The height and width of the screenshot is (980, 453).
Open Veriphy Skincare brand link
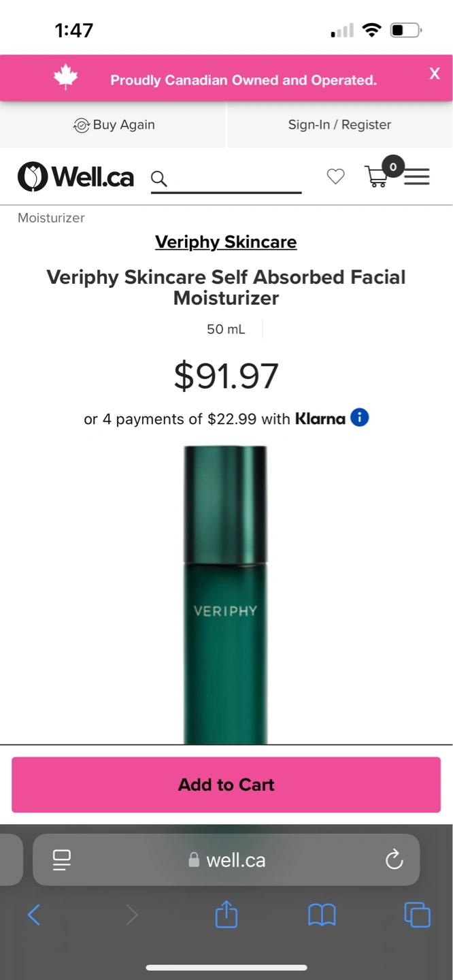(226, 242)
